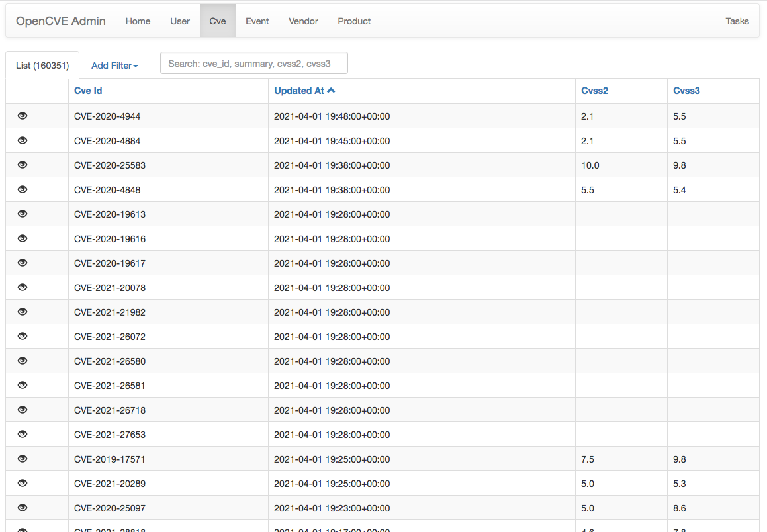Toggle visibility for CVE-2021-27653
Image resolution: width=767 pixels, height=532 pixels.
pyautogui.click(x=22, y=434)
